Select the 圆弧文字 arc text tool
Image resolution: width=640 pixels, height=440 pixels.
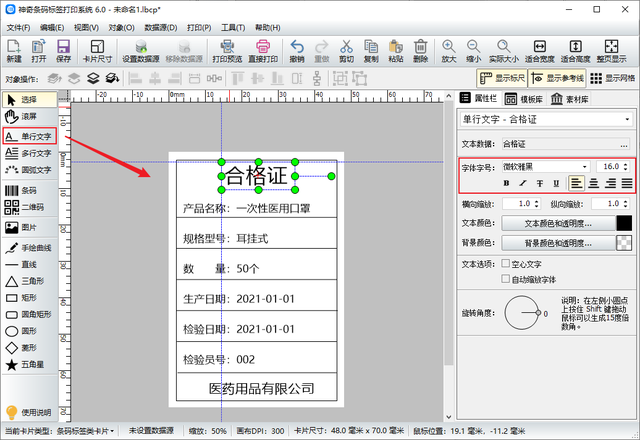point(29,170)
